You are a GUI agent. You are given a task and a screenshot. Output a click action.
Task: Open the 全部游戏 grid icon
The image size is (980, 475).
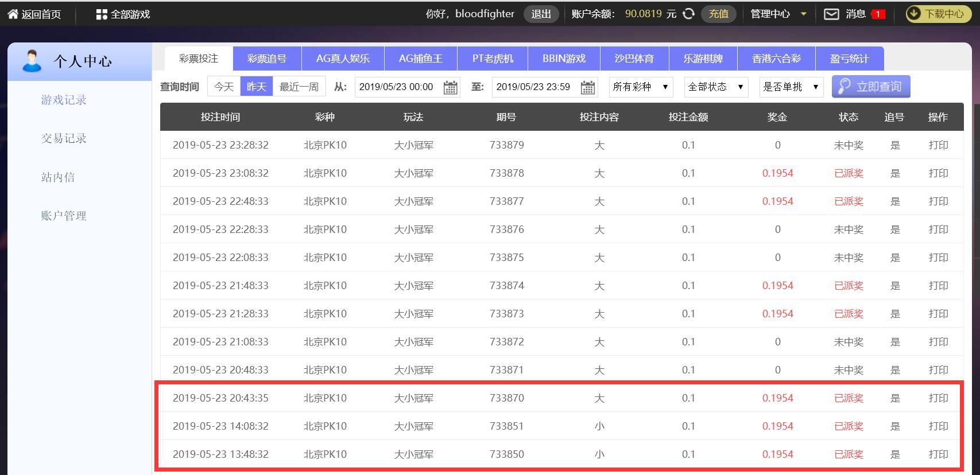[x=102, y=14]
